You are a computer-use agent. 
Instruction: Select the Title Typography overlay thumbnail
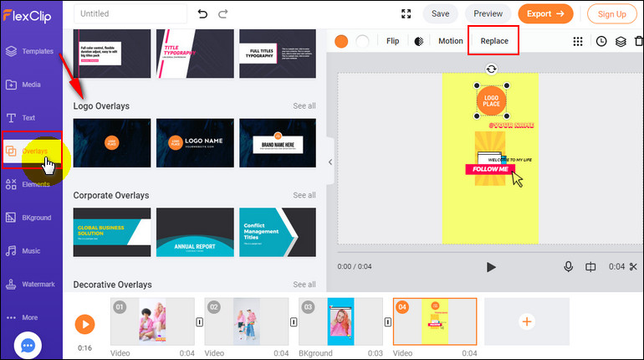(195, 54)
